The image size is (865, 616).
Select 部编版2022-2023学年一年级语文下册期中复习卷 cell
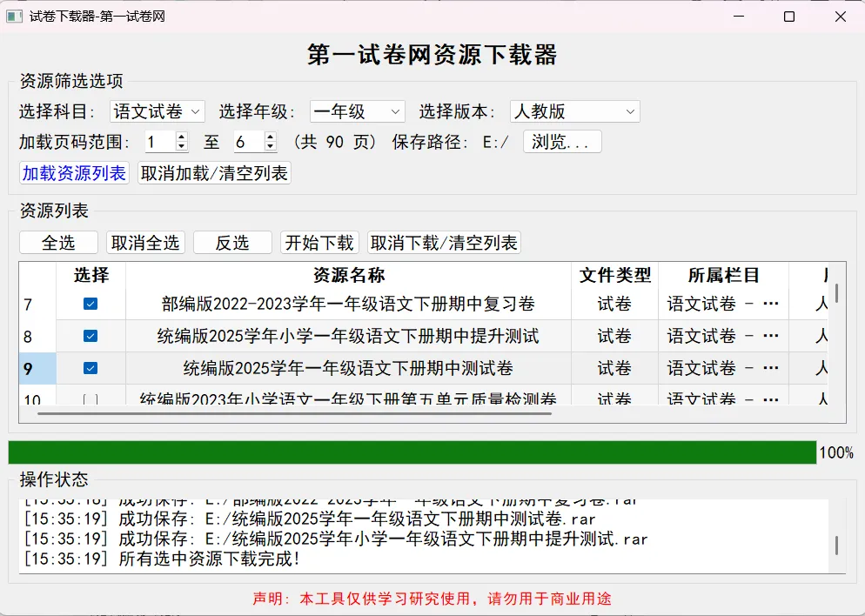[349, 304]
